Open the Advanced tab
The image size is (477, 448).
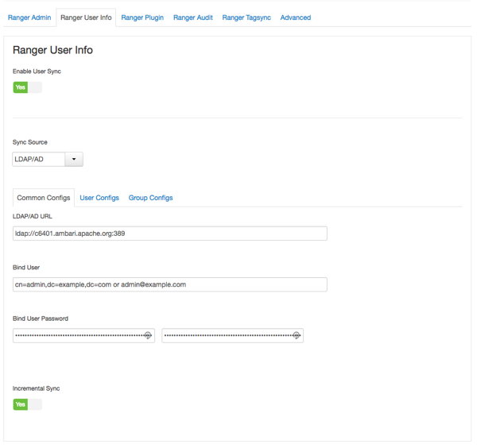tap(296, 17)
